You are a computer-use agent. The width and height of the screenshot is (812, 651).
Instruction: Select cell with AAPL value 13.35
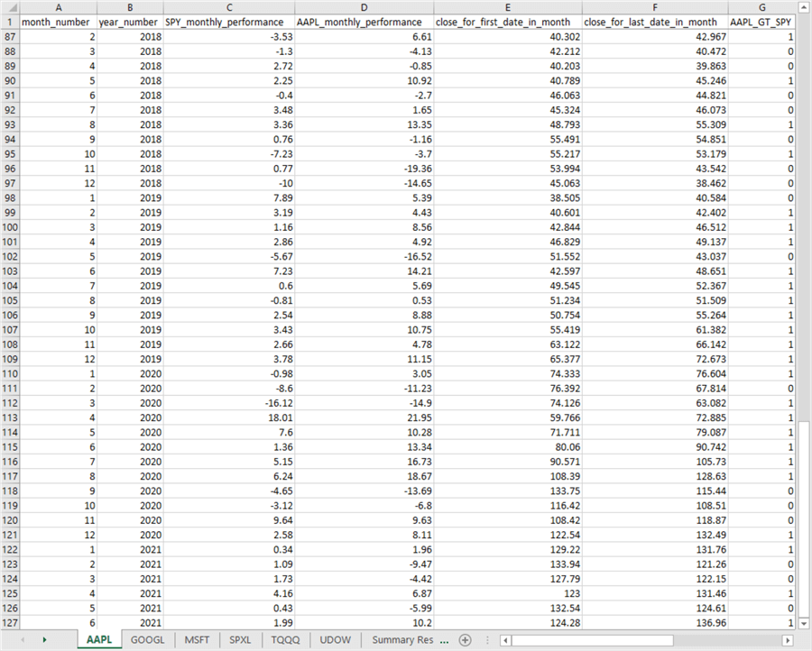[364, 124]
